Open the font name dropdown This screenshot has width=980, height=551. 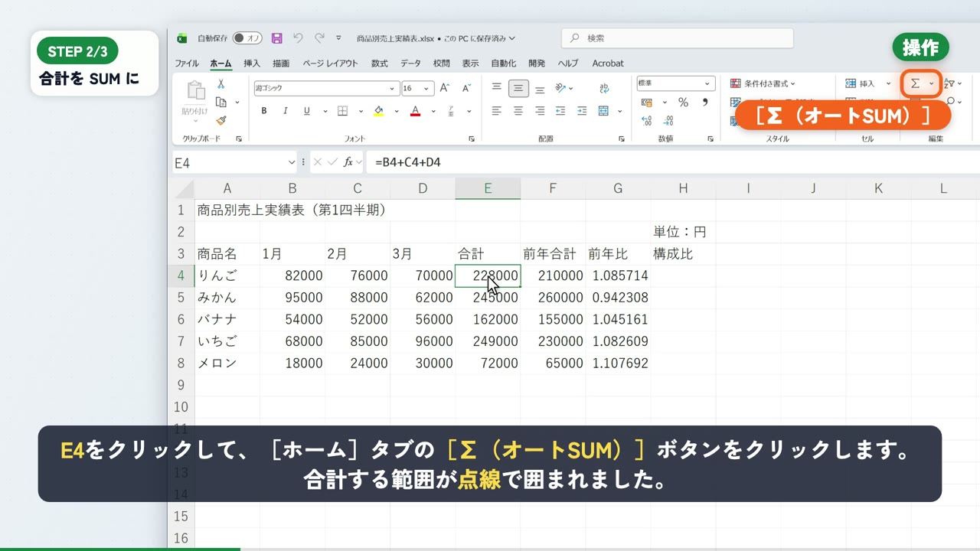[393, 88]
